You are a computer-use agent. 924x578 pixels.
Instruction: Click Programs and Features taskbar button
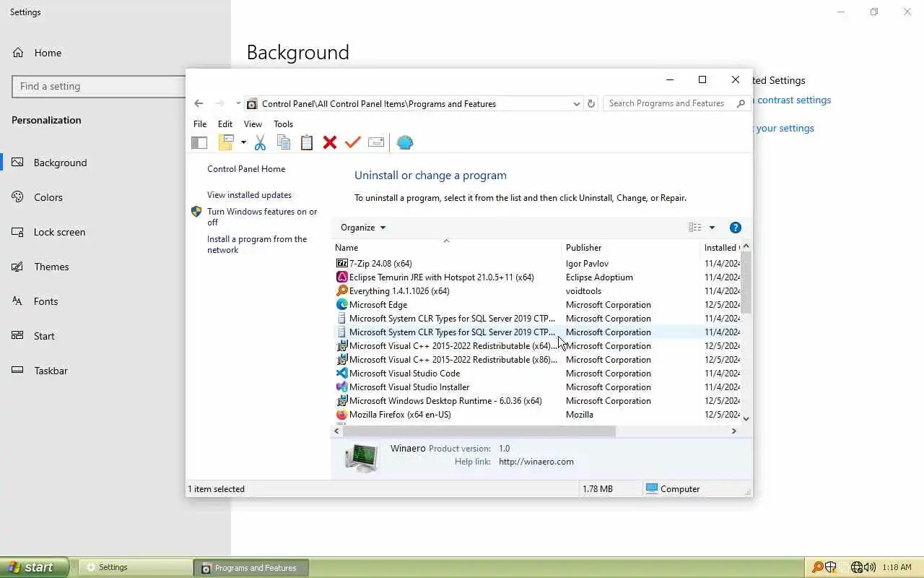tap(251, 568)
